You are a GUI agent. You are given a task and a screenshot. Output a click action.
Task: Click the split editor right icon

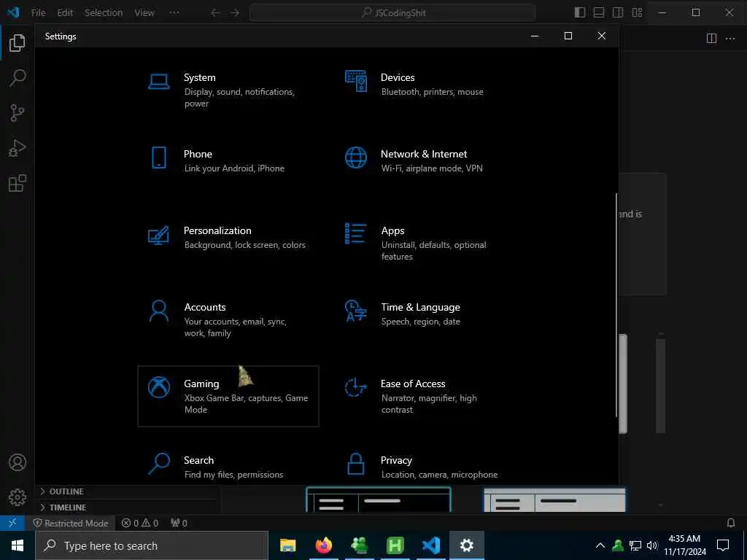tap(711, 38)
